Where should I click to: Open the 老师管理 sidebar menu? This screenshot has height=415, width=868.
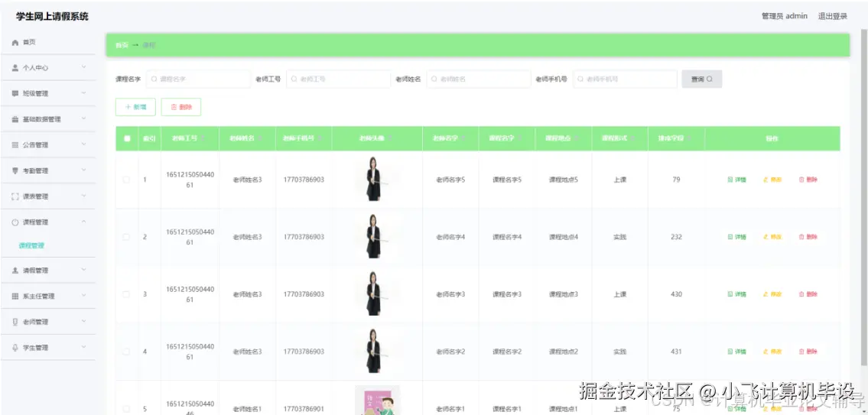point(48,322)
